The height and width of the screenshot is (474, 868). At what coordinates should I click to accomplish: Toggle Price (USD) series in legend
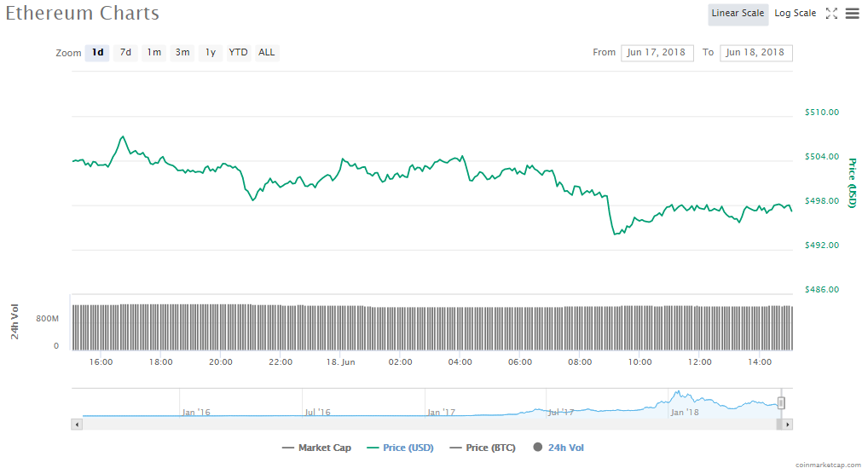[x=399, y=448]
